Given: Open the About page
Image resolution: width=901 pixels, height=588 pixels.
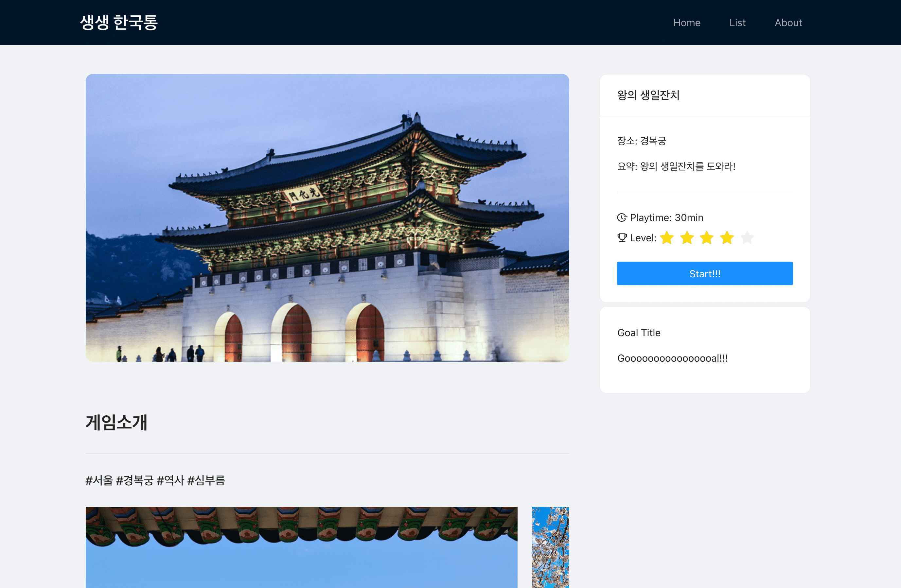Looking at the screenshot, I should (x=788, y=22).
